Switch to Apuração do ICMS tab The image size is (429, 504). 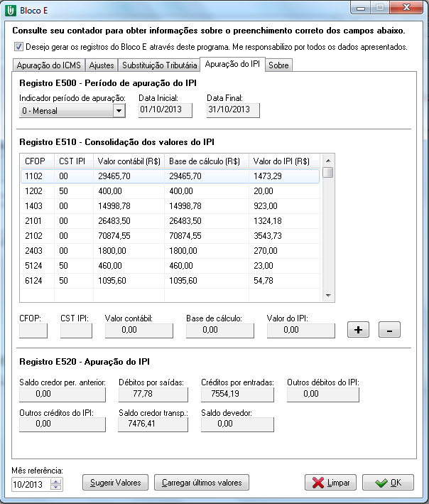pyautogui.click(x=48, y=65)
